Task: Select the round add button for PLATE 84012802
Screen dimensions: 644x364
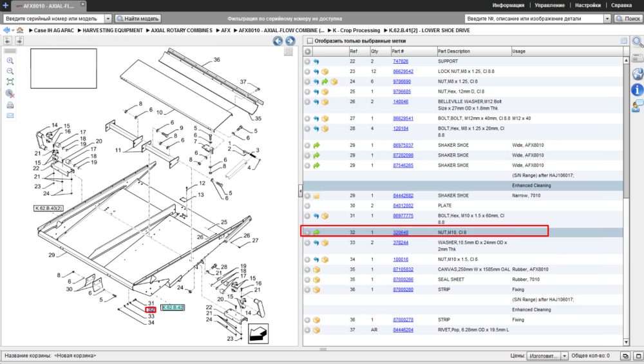Action: tap(307, 206)
